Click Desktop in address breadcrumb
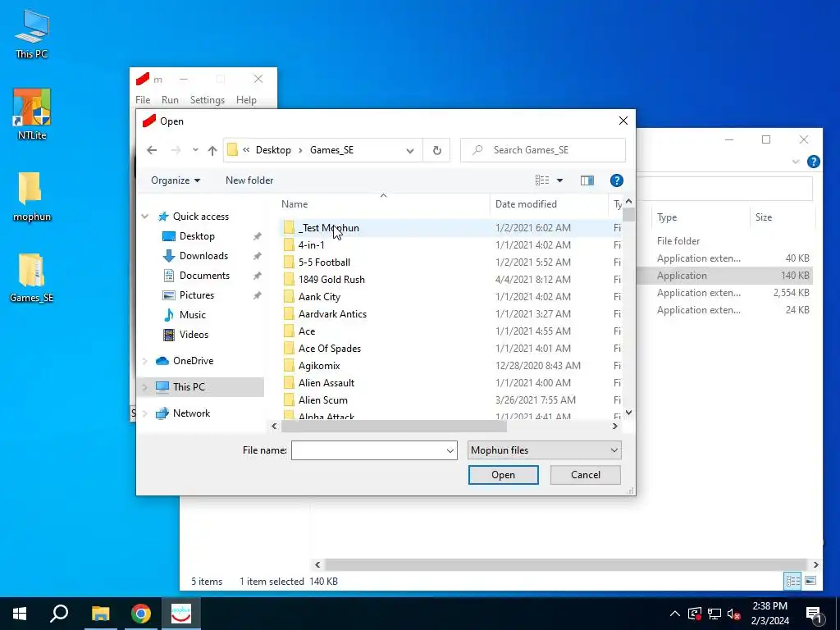Viewport: 840px width, 630px height. [x=273, y=151]
